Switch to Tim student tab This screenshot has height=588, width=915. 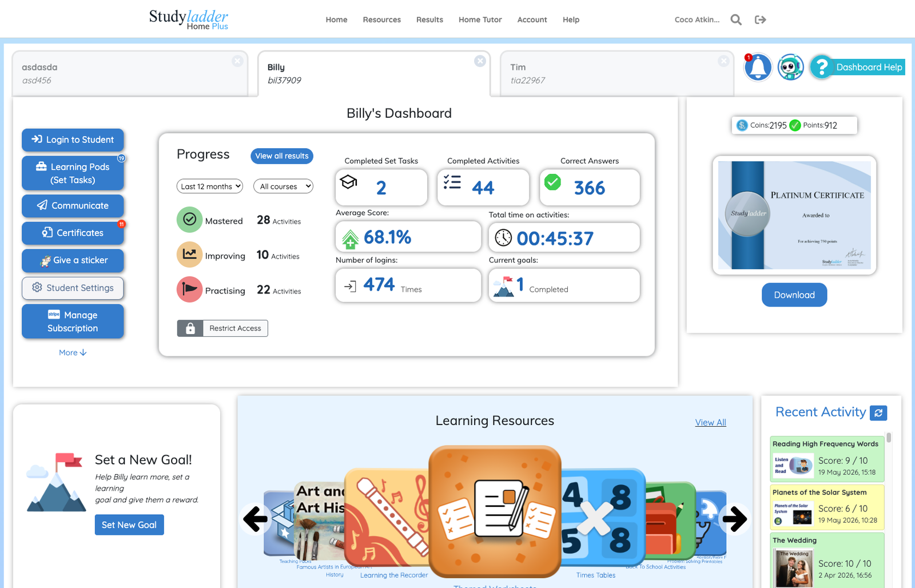pos(616,74)
